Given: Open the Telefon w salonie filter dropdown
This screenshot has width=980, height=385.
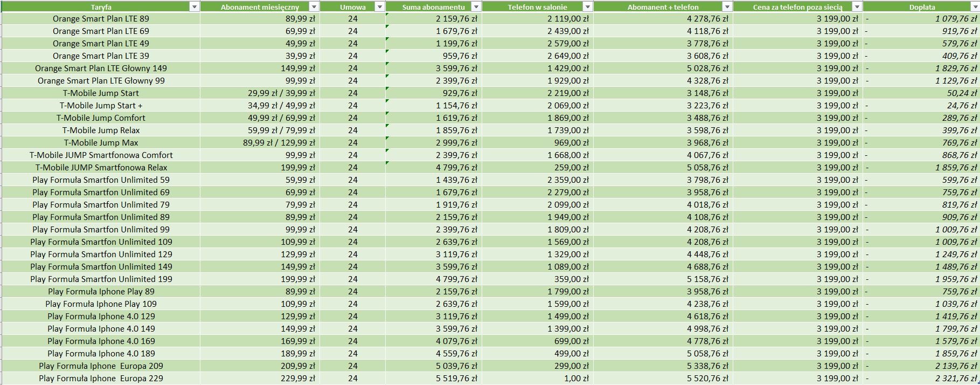Looking at the screenshot, I should (587, 7).
